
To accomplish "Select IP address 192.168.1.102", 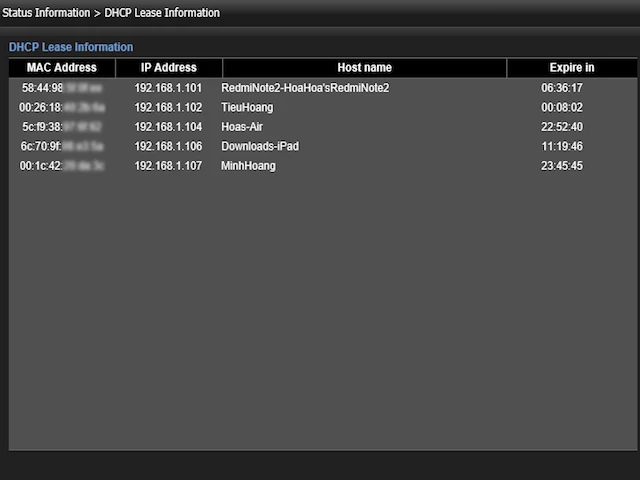I will [x=168, y=107].
